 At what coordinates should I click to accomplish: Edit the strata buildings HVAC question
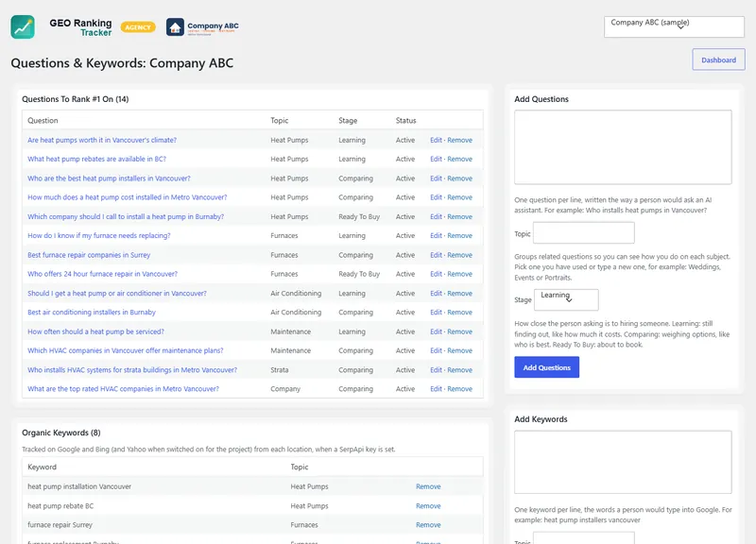coord(436,370)
